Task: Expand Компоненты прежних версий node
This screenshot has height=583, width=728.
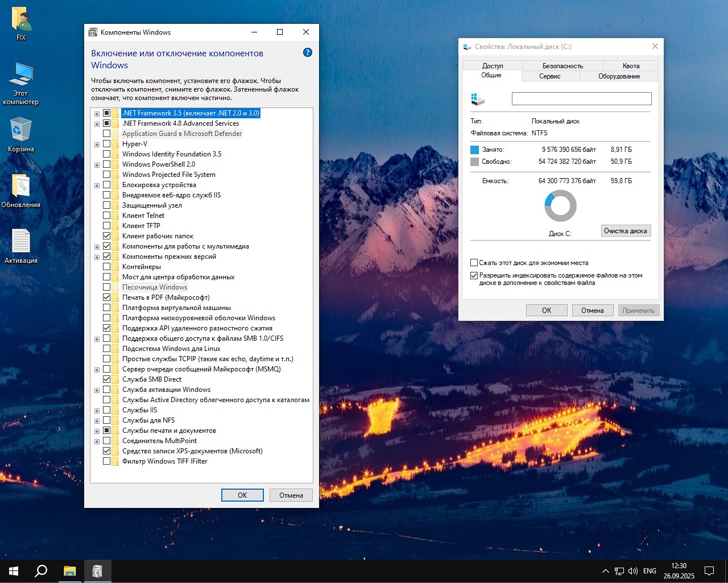Action: click(97, 257)
